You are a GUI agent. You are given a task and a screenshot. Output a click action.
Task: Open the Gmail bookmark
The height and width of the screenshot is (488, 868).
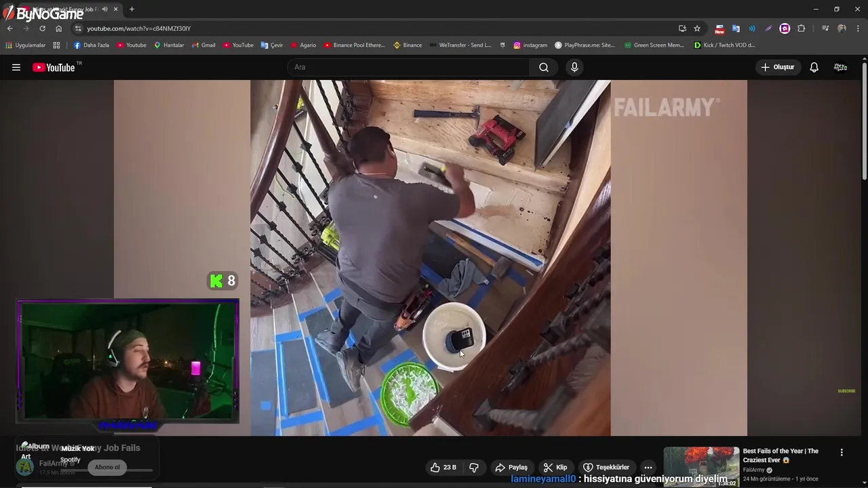pyautogui.click(x=203, y=45)
